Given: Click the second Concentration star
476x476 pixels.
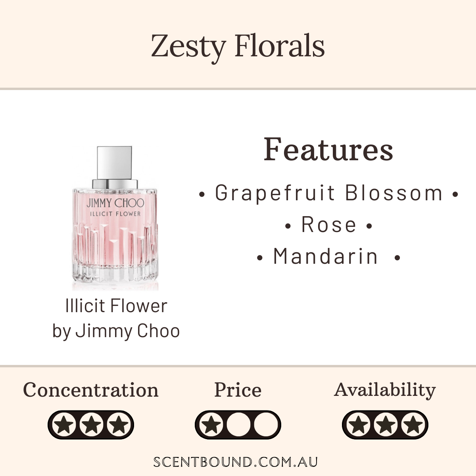Looking at the screenshot, I should 91,425.
